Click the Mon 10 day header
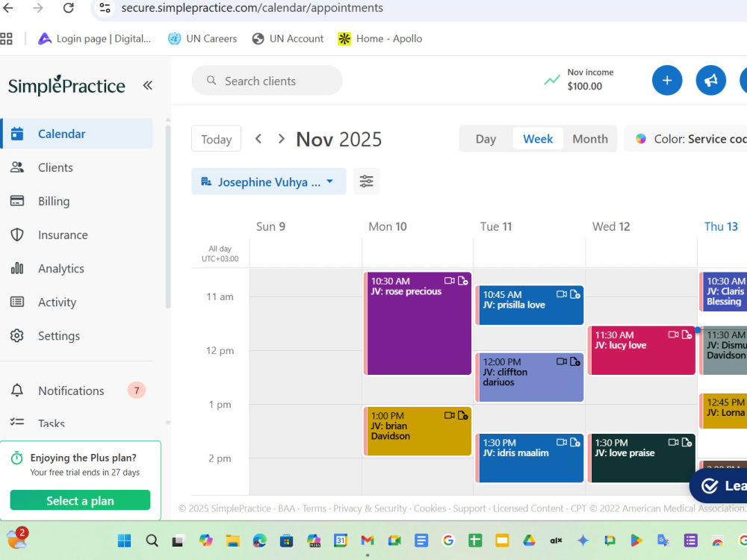Viewport: 747px width, 560px height. coord(387,226)
